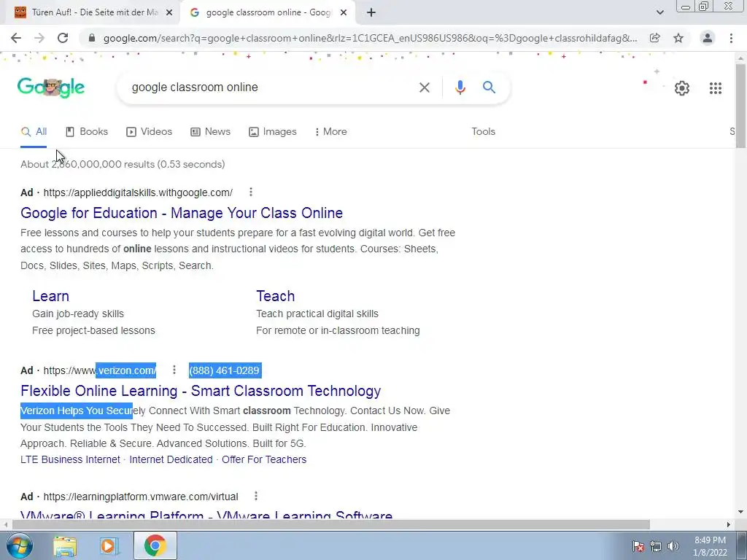This screenshot has height=560, width=747.
Task: Click the address bar URL text
Action: click(x=370, y=38)
